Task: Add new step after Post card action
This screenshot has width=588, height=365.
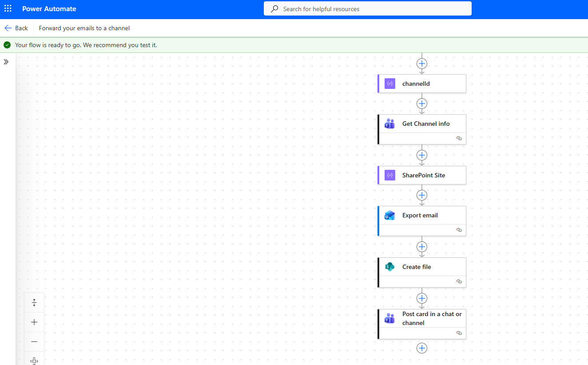Action: [x=422, y=348]
